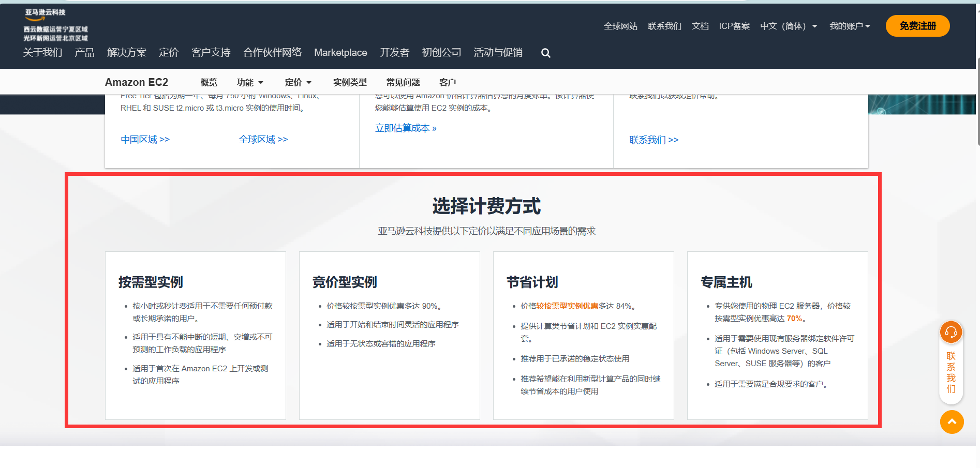Screen dimensions: 980x468
Task: Click the Amazon cloud logo at top left
Action: [x=55, y=25]
